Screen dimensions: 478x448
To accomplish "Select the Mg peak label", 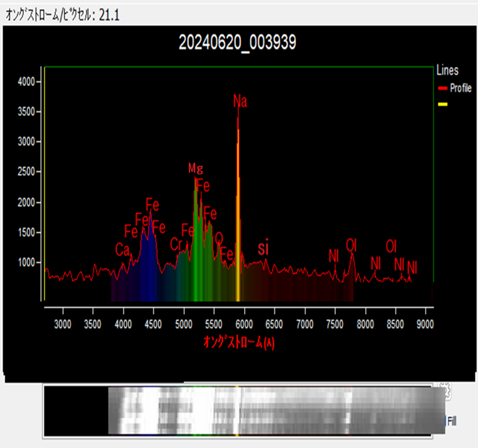I will [196, 168].
